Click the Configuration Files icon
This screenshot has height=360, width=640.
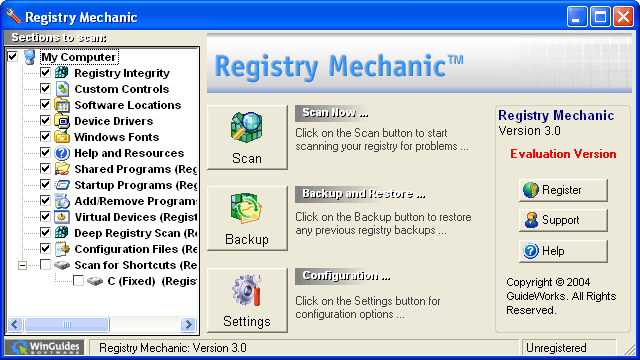coord(62,249)
